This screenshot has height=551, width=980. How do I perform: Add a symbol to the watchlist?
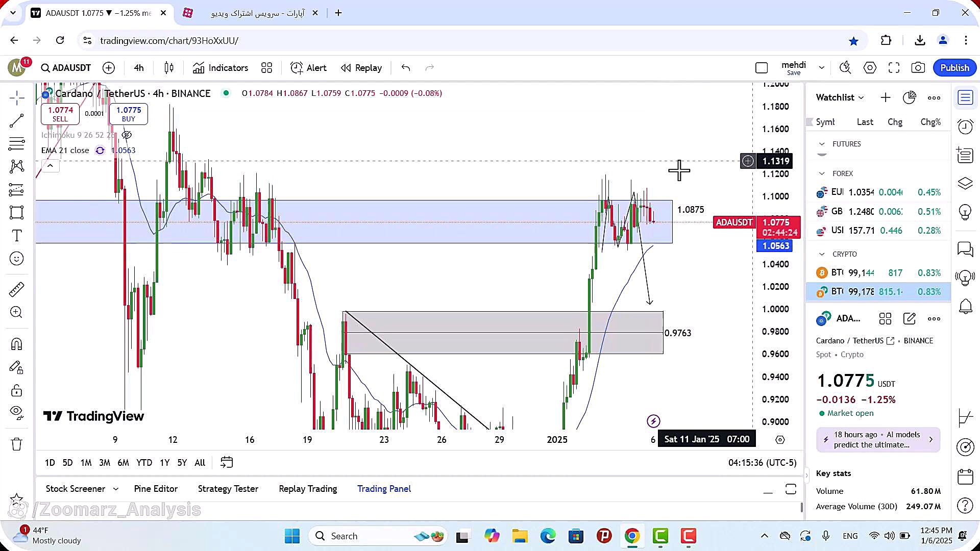[885, 97]
